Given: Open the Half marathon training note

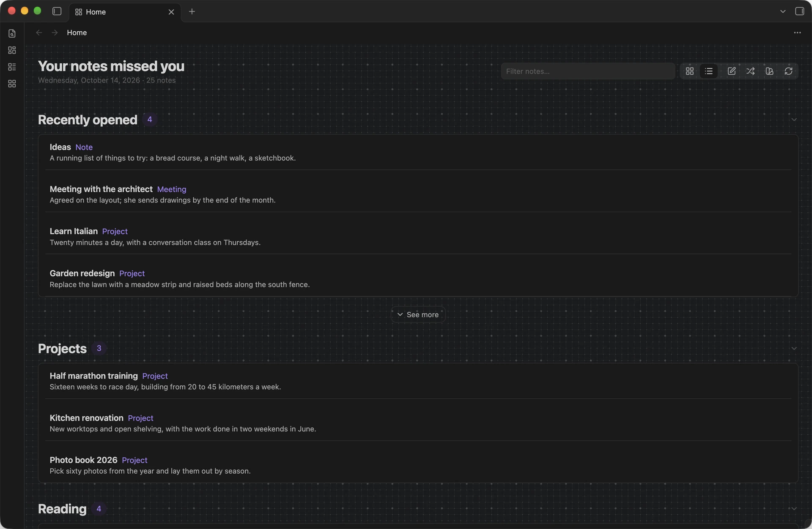Looking at the screenshot, I should pos(418,381).
